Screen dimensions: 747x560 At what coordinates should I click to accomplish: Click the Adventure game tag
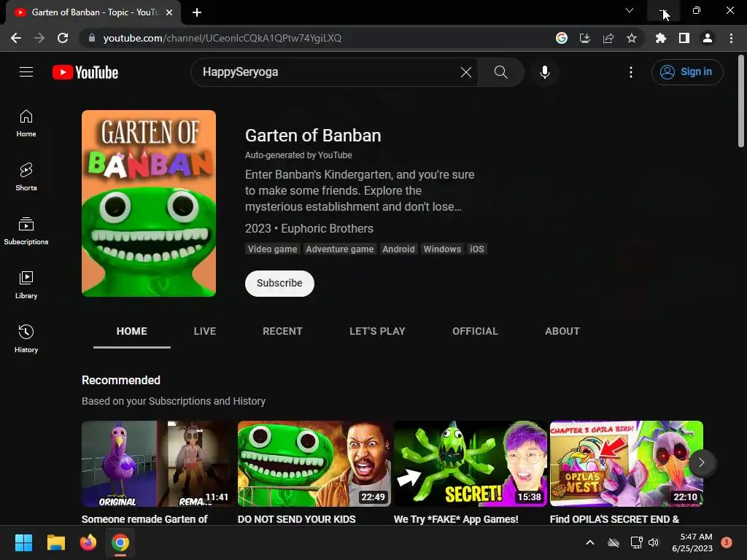[x=340, y=249]
